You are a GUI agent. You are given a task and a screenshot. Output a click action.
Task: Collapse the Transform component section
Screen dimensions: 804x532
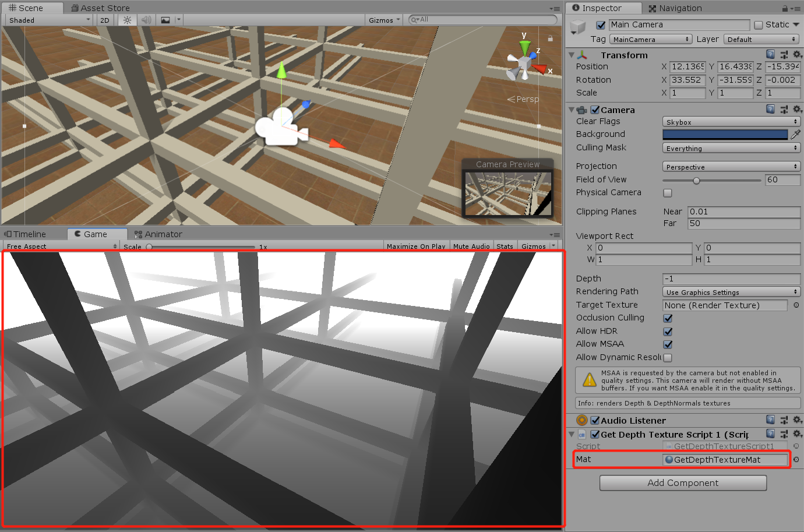point(572,54)
